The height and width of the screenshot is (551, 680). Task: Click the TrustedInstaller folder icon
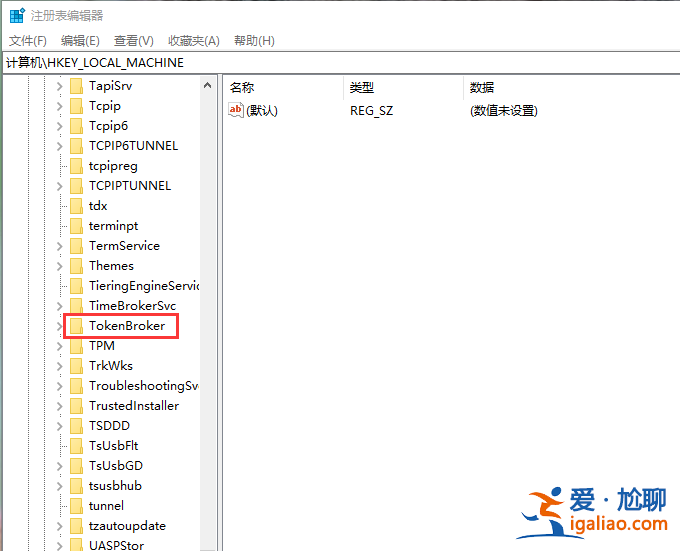coord(76,406)
